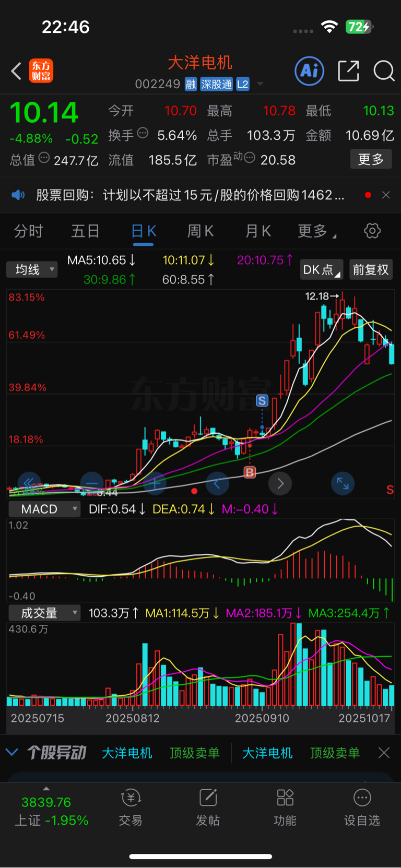This screenshot has height=868, width=401.
Task: Expand stock code dropdown arrow
Action: coord(260,84)
